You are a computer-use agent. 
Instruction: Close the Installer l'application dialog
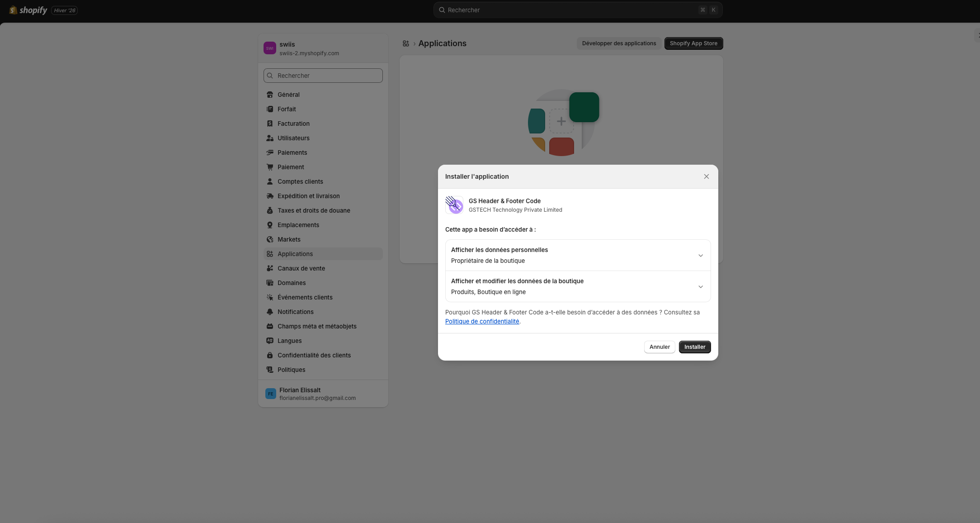(707, 176)
